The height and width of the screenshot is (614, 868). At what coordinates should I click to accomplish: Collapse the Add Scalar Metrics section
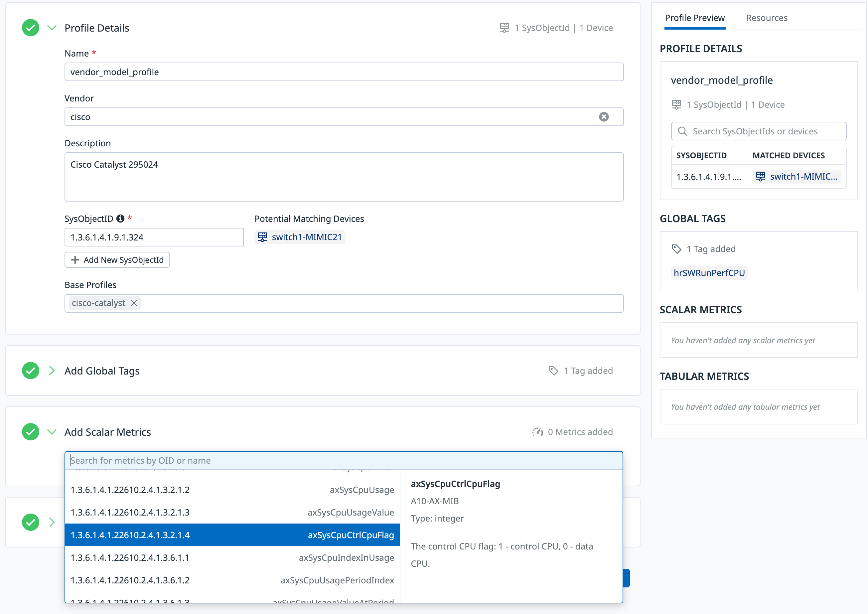coord(52,432)
